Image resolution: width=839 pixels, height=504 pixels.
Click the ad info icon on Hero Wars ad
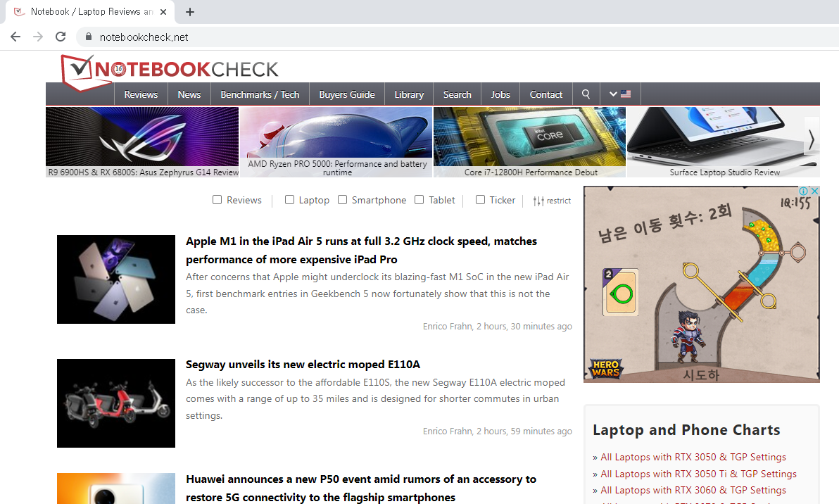804,191
